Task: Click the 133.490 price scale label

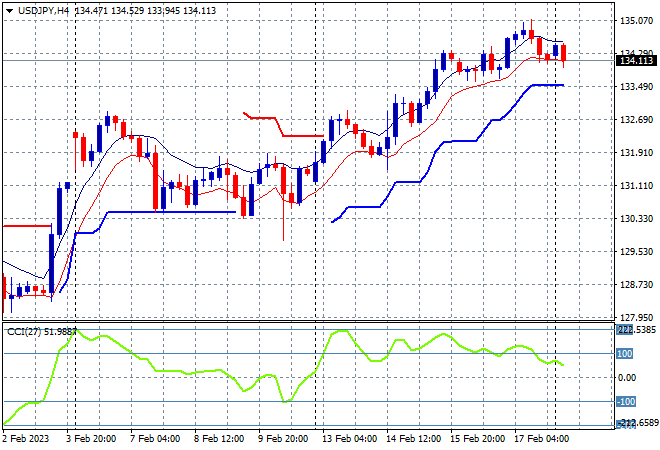Action: 636,87
